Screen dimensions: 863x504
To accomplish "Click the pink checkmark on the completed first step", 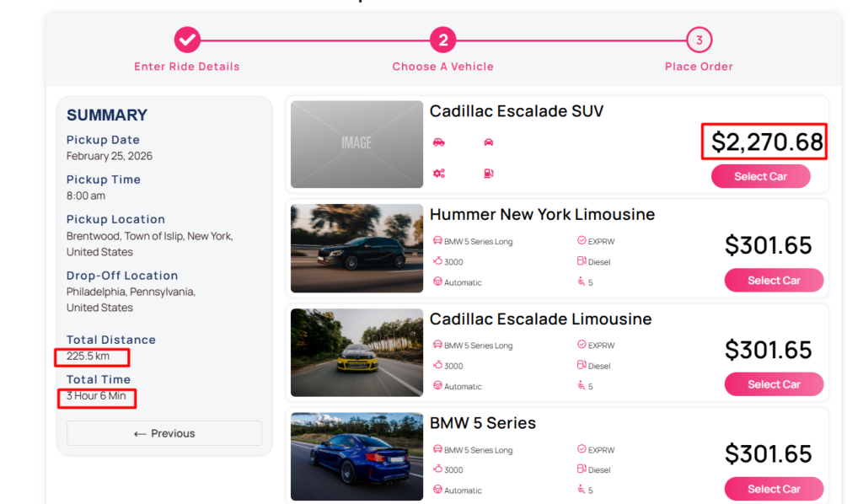I will 187,40.
